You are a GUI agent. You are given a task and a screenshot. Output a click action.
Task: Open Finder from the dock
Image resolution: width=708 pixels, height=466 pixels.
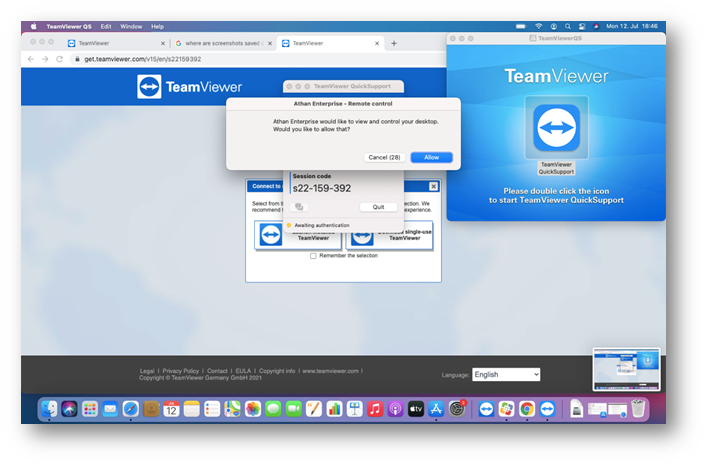[49, 409]
